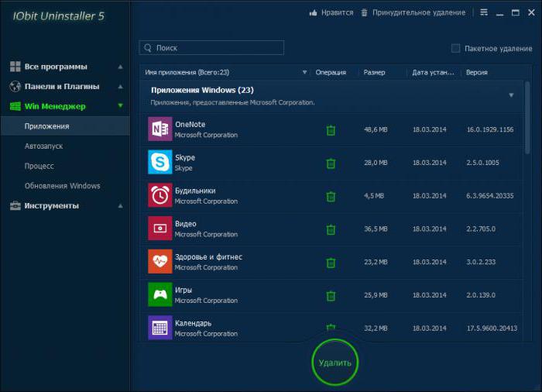Click into the Поиск search field
542x392 pixels.
(211, 48)
